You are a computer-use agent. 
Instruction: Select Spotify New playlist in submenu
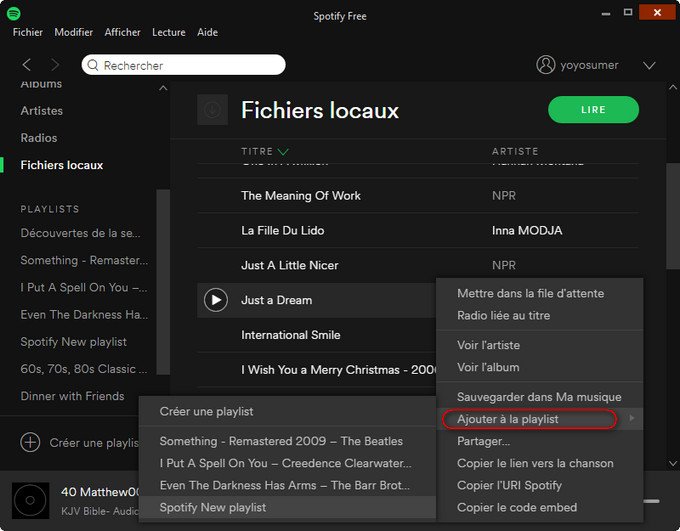coord(213,507)
